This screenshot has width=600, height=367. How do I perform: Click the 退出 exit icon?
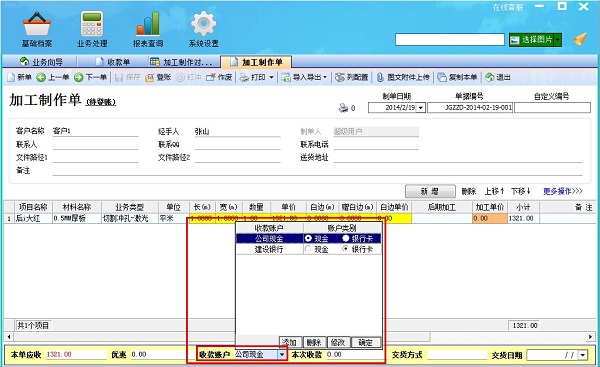489,77
